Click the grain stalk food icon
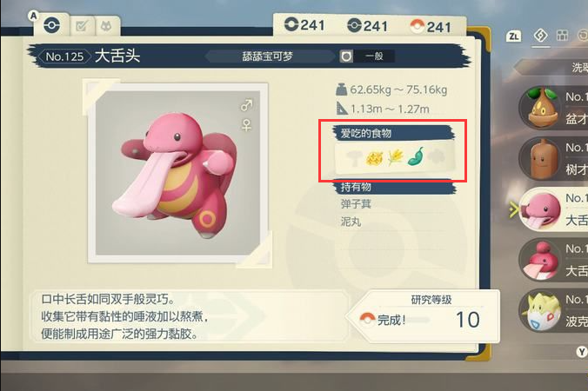588x391 pixels. (x=395, y=157)
